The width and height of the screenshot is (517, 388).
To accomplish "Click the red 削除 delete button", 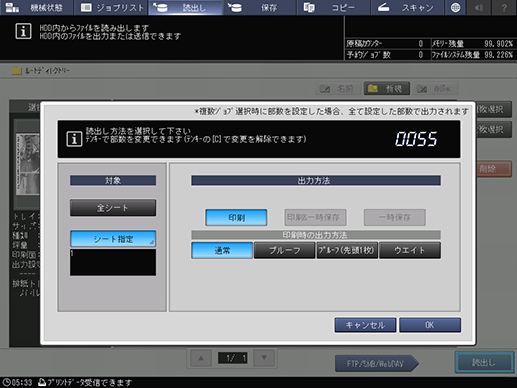I will [493, 169].
